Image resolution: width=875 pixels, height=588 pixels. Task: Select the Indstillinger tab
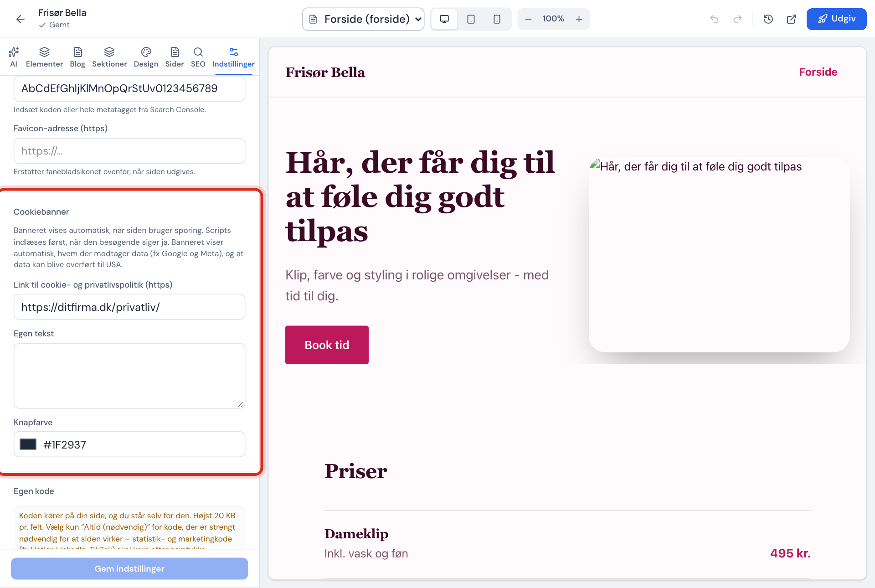[x=233, y=57]
